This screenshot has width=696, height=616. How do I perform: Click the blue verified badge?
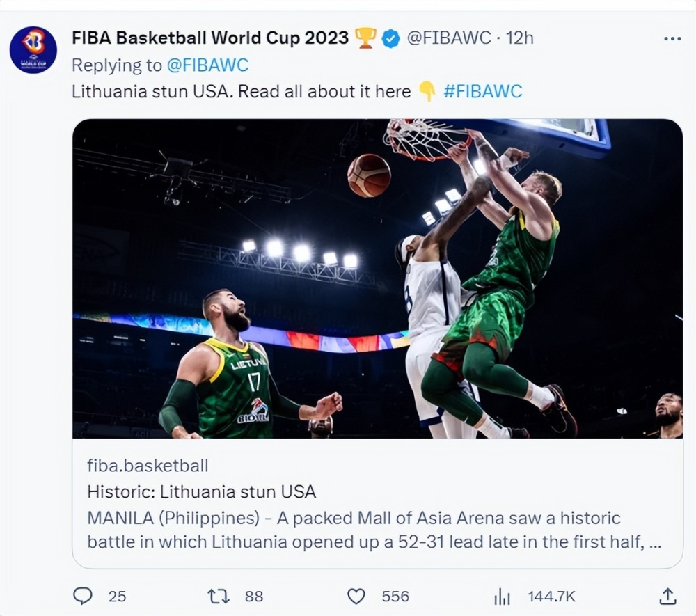(391, 38)
